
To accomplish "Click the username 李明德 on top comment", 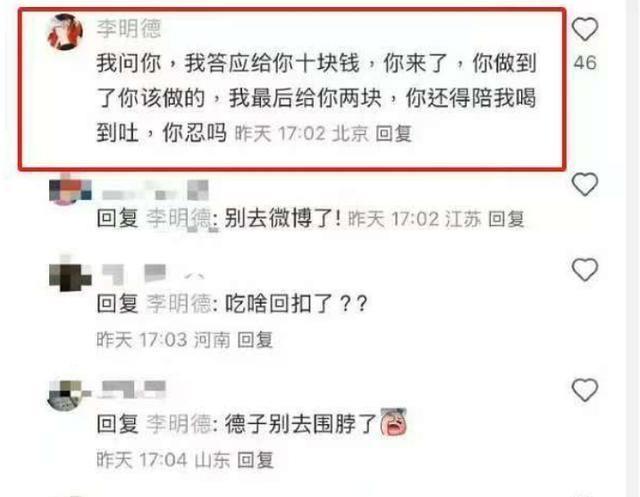I will click(129, 29).
